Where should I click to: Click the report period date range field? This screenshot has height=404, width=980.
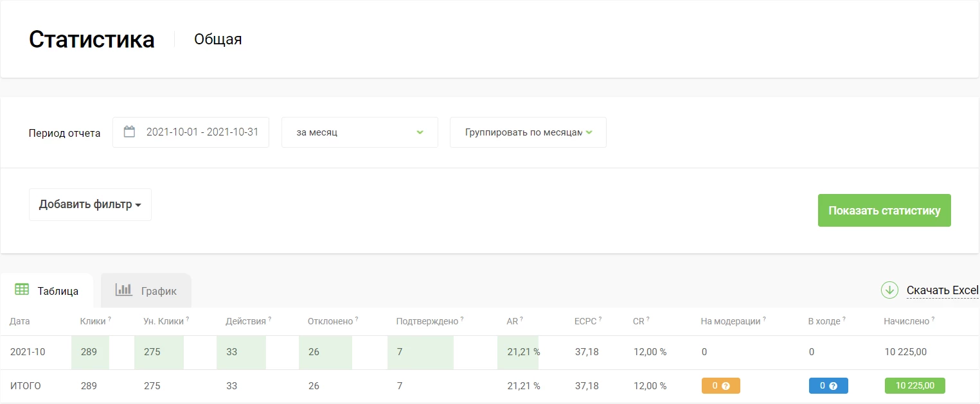tap(191, 132)
